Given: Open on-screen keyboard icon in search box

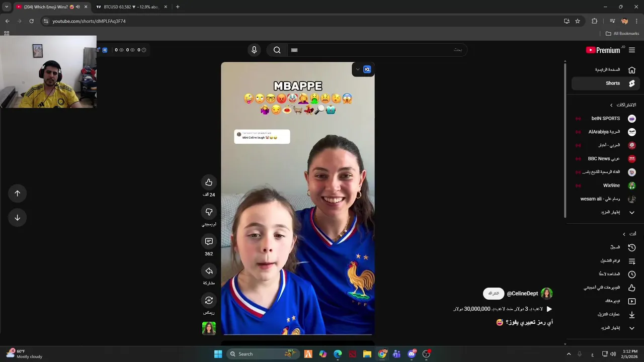Looking at the screenshot, I should pyautogui.click(x=294, y=50).
